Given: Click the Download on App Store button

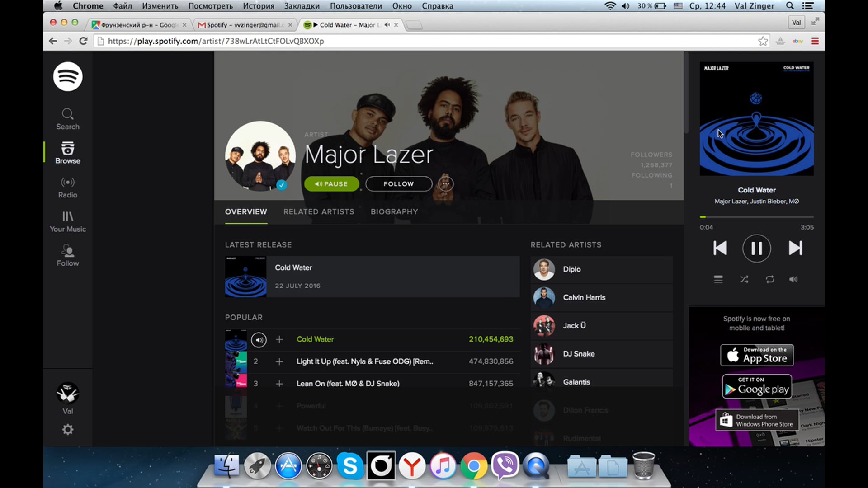Looking at the screenshot, I should click(x=756, y=356).
